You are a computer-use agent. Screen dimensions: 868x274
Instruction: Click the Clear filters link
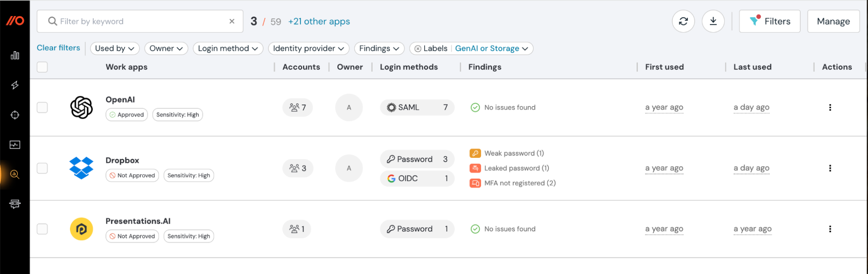[58, 48]
